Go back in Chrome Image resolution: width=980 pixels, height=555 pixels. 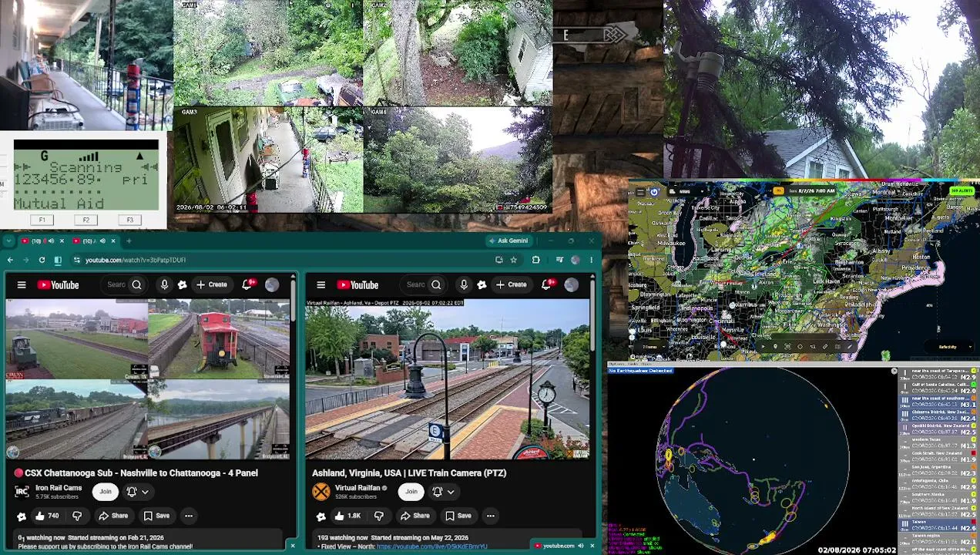(10, 261)
